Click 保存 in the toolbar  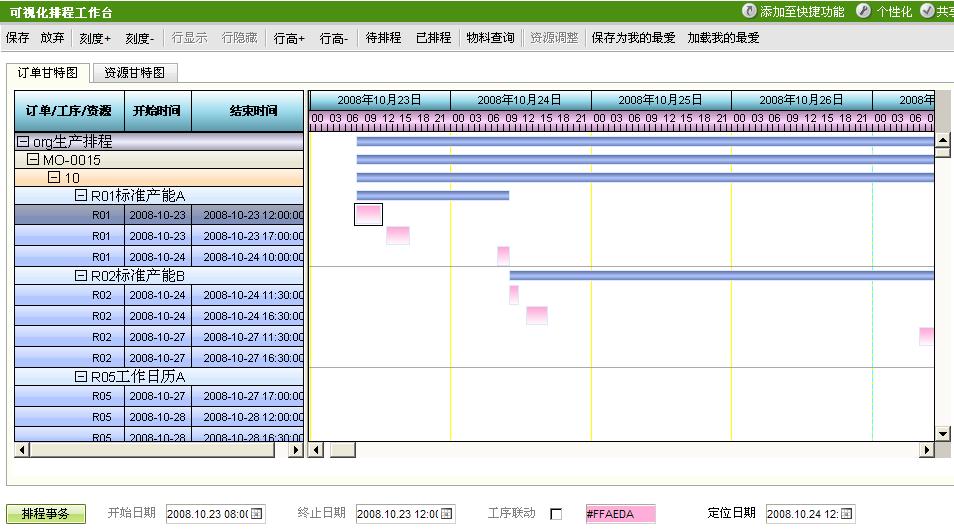[x=17, y=38]
